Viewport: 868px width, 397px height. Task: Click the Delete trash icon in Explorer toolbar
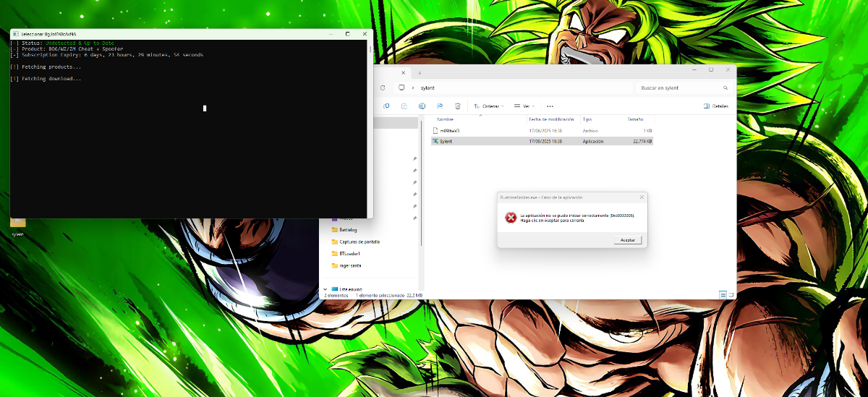[x=458, y=106]
